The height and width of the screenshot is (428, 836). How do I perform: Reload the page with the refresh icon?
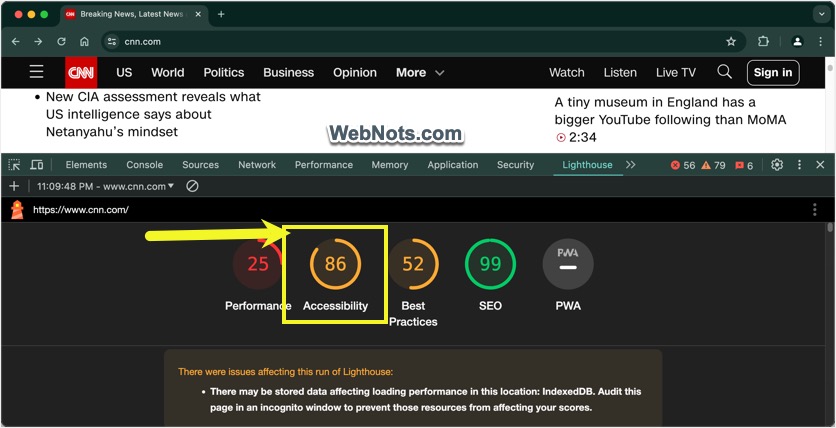(61, 42)
